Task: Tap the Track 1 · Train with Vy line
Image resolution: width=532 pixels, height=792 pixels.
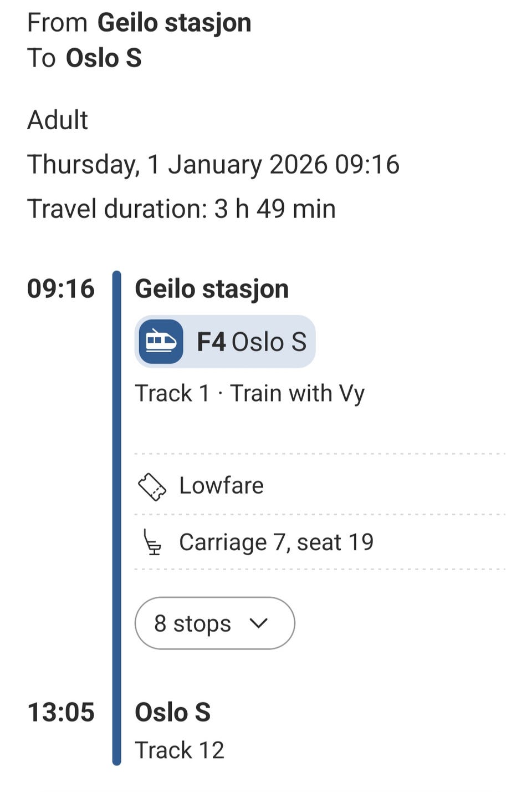Action: pyautogui.click(x=249, y=393)
